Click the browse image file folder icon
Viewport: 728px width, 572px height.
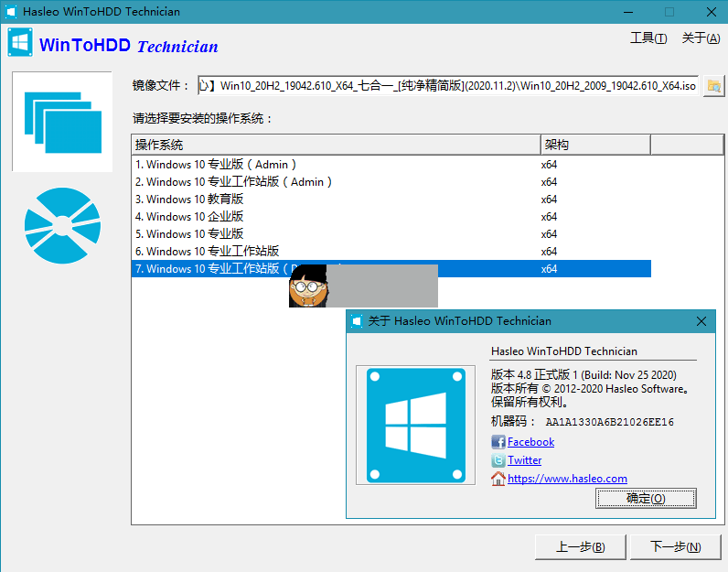713,85
